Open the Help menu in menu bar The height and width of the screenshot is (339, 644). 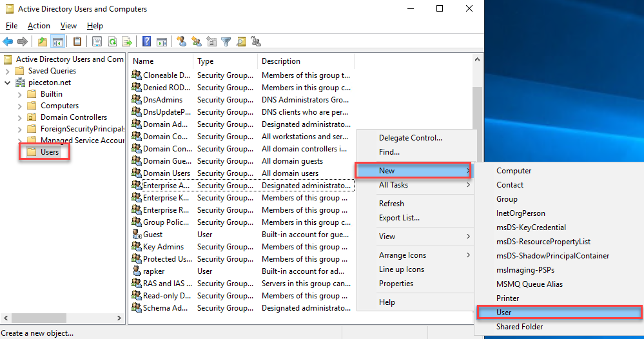[95, 25]
